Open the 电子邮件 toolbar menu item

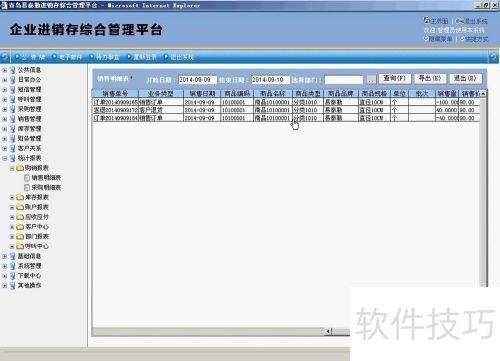[67, 57]
